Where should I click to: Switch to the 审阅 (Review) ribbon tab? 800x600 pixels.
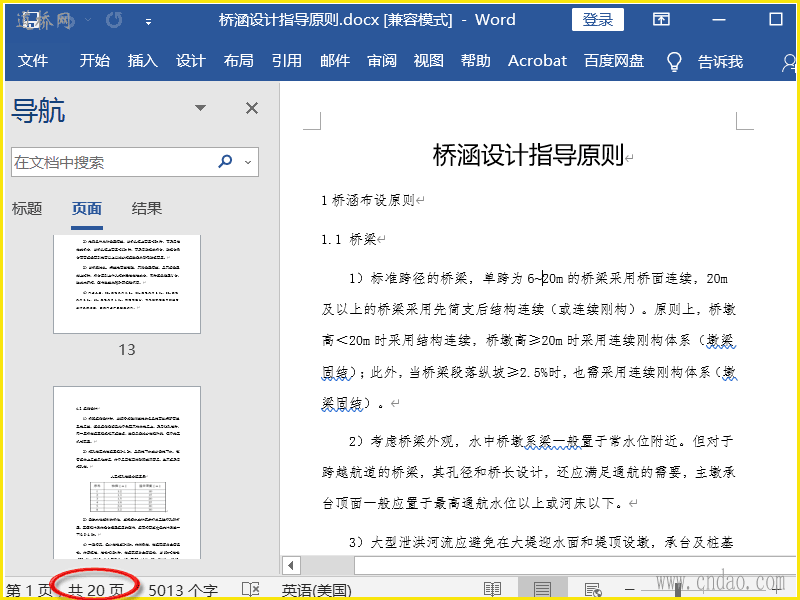pos(382,61)
